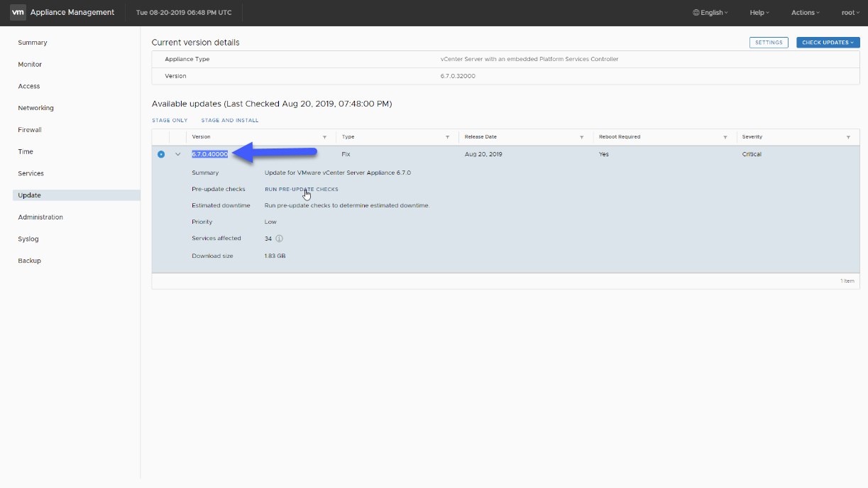
Task: Click the Reboot Required column filter icon
Action: tap(725, 137)
